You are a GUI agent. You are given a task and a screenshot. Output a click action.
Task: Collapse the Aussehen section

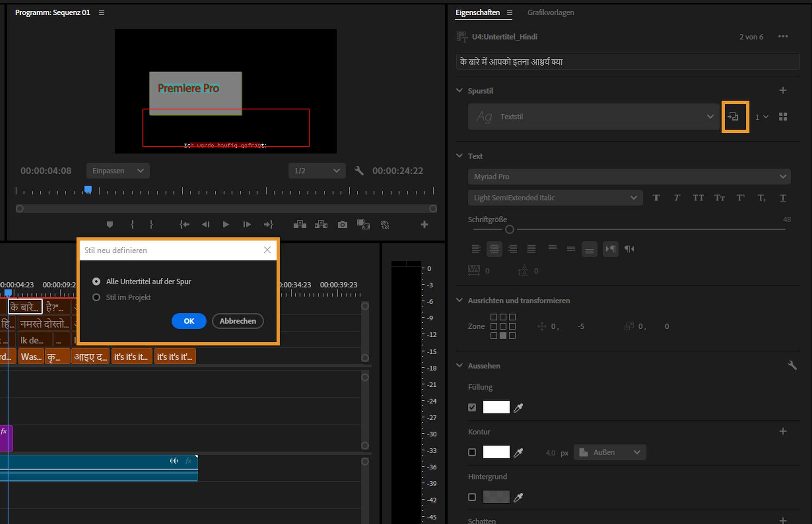pos(459,366)
